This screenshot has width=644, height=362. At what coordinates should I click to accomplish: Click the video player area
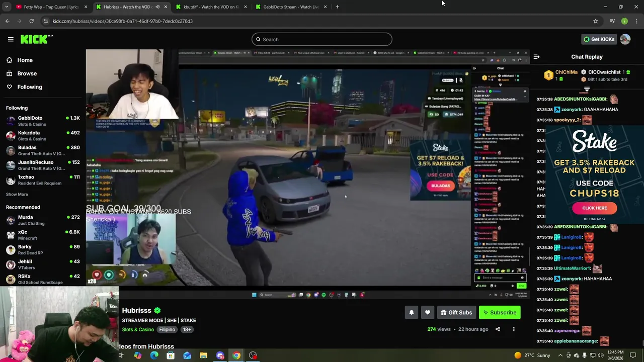307,174
